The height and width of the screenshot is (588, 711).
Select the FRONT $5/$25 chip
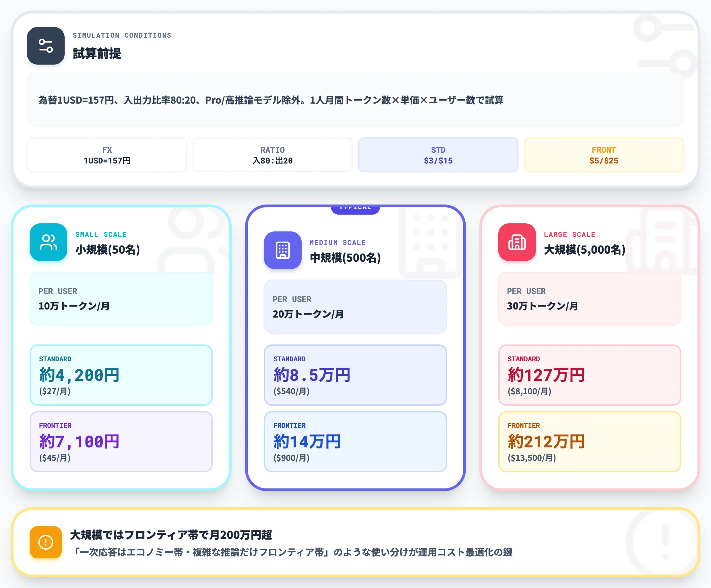pos(604,155)
